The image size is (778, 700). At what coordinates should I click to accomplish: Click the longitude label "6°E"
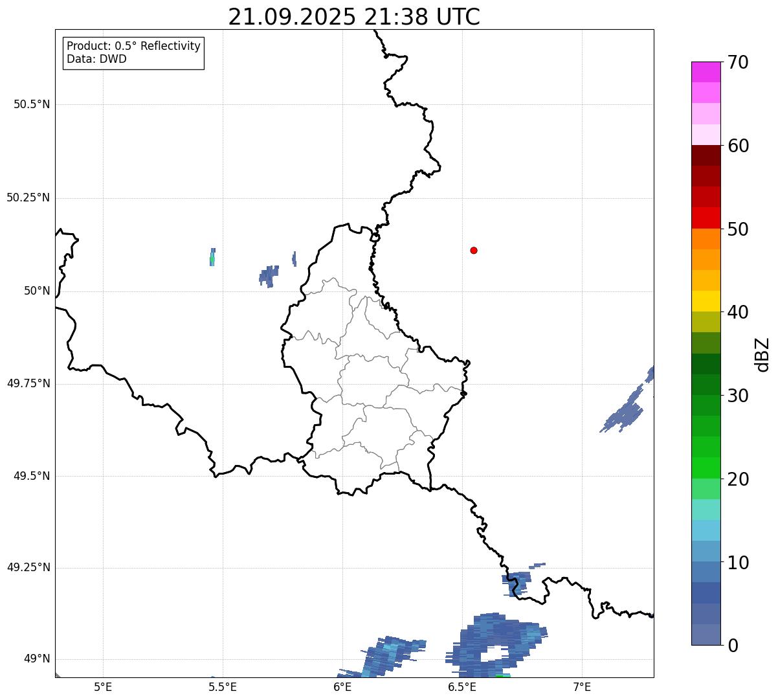pos(342,686)
